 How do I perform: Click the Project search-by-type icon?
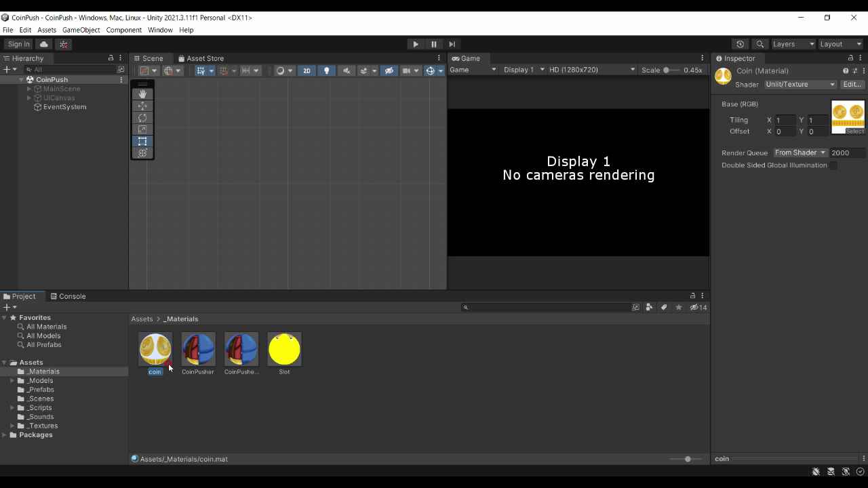(649, 308)
